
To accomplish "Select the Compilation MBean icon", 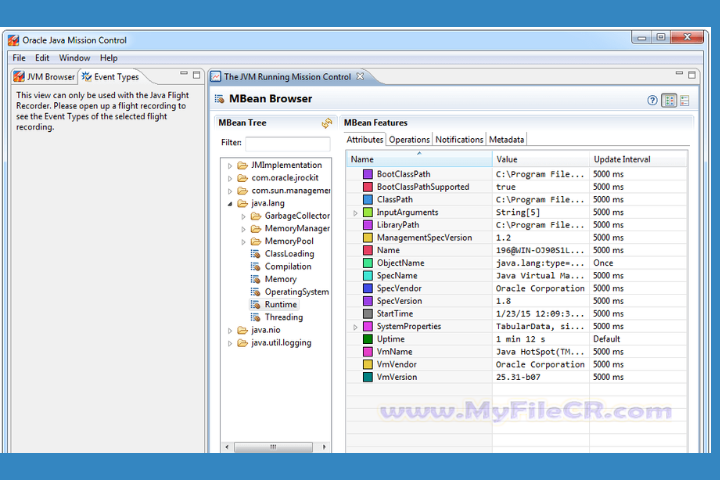I will [255, 266].
